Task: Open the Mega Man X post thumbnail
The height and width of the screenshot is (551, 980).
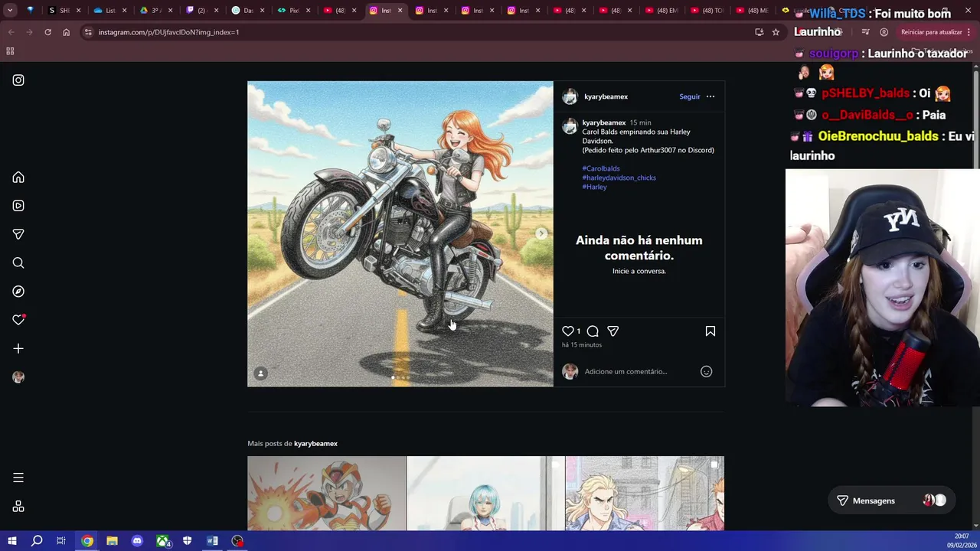Action: coord(327,494)
